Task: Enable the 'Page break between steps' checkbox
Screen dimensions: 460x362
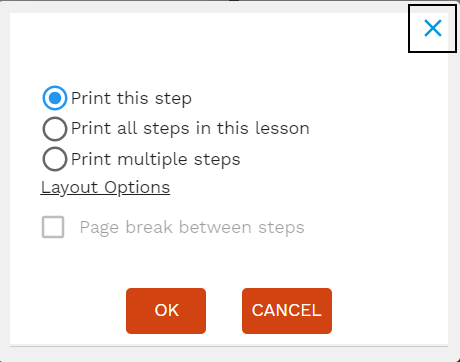Action: click(53, 227)
